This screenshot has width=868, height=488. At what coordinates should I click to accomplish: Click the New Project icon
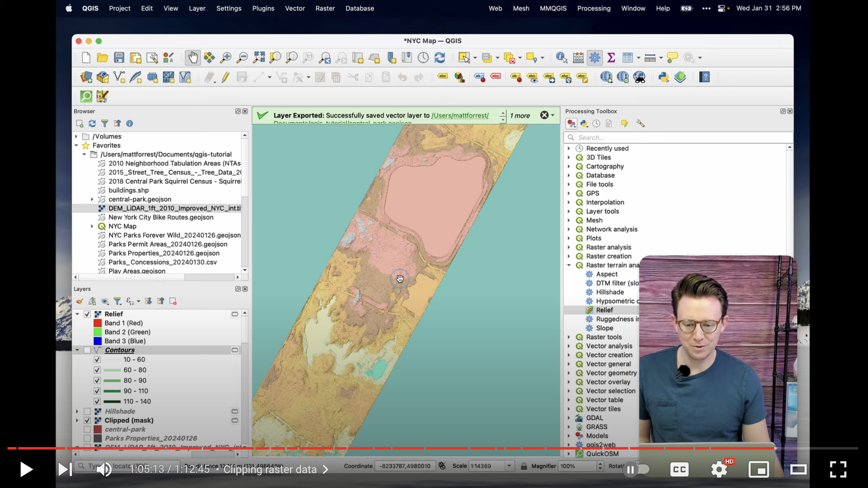pyautogui.click(x=86, y=57)
